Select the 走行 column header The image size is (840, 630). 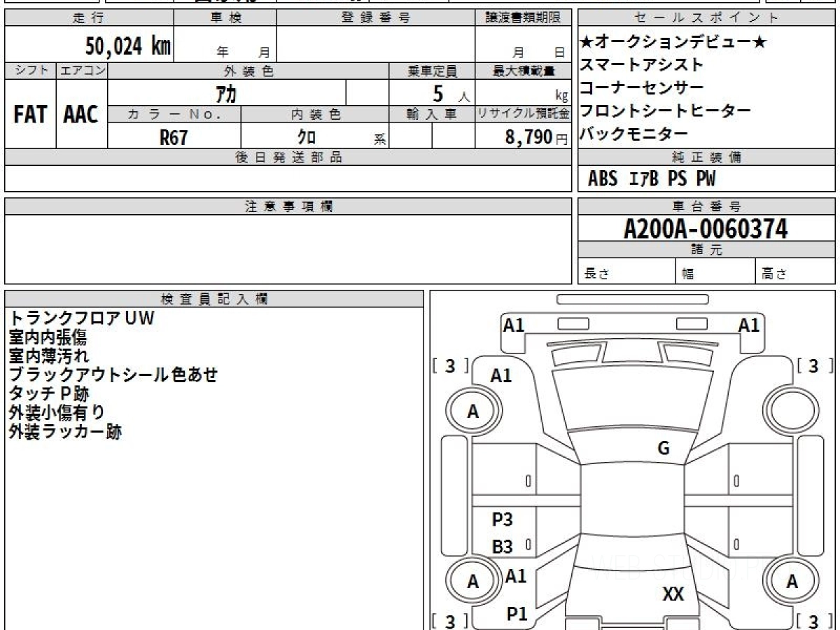coord(88,18)
